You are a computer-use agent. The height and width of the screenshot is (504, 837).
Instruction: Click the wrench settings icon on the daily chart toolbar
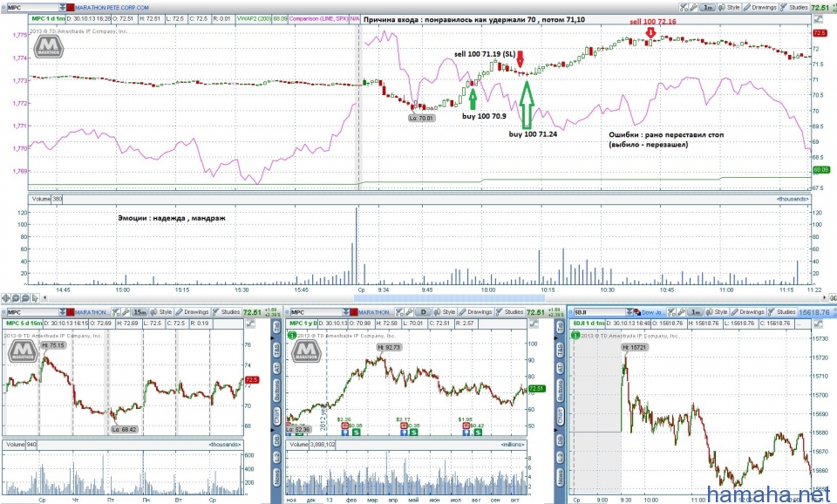pyautogui.click(x=409, y=312)
